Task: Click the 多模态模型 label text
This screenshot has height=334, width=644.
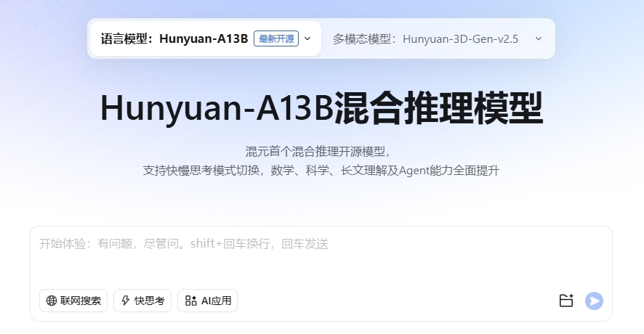Action: 365,39
